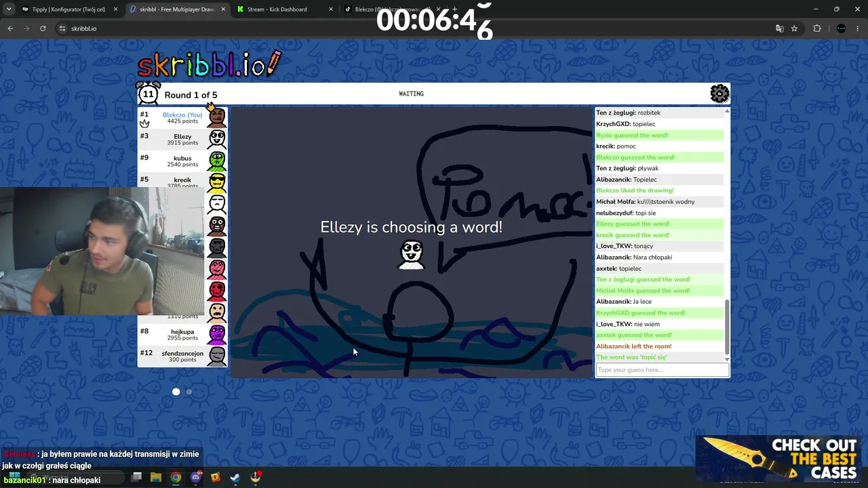Select the first player-list page dot
The image size is (868, 488).
(176, 392)
